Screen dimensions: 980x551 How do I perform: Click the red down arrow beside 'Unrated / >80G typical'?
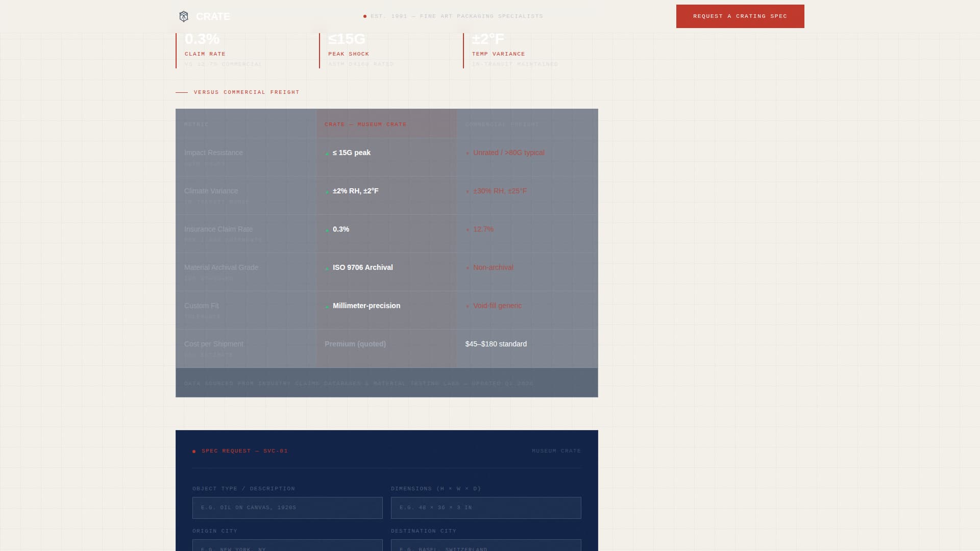(x=468, y=153)
